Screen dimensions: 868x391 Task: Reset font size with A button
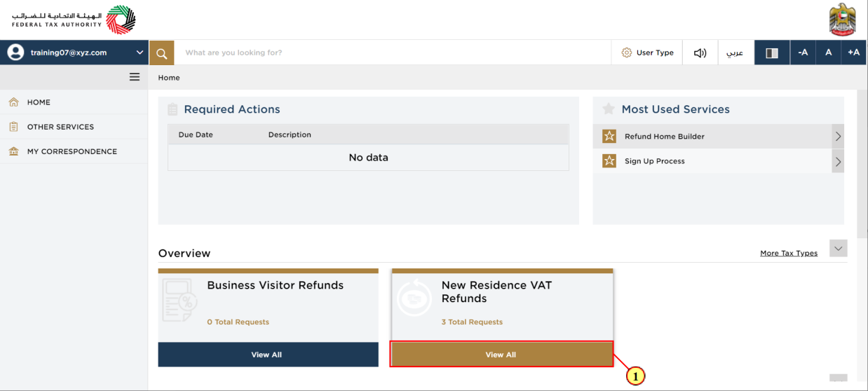pyautogui.click(x=828, y=53)
